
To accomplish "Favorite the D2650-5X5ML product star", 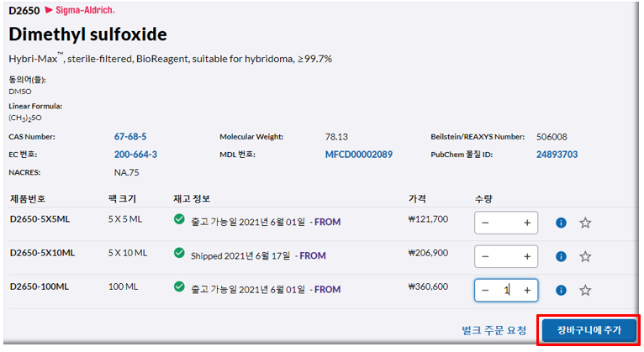I will coord(585,223).
